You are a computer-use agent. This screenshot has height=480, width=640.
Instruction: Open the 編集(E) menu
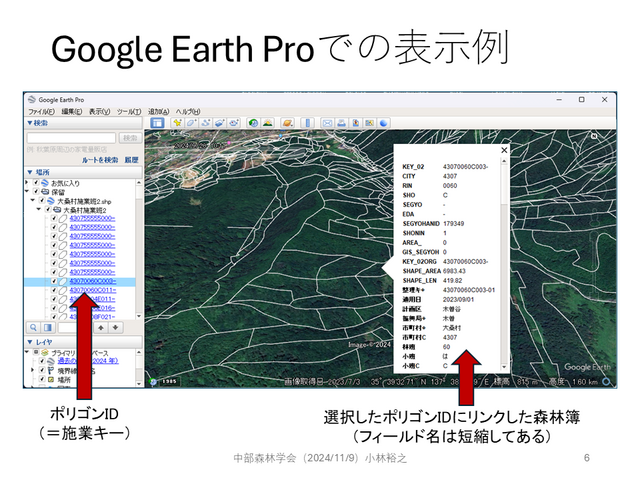pyautogui.click(x=71, y=111)
